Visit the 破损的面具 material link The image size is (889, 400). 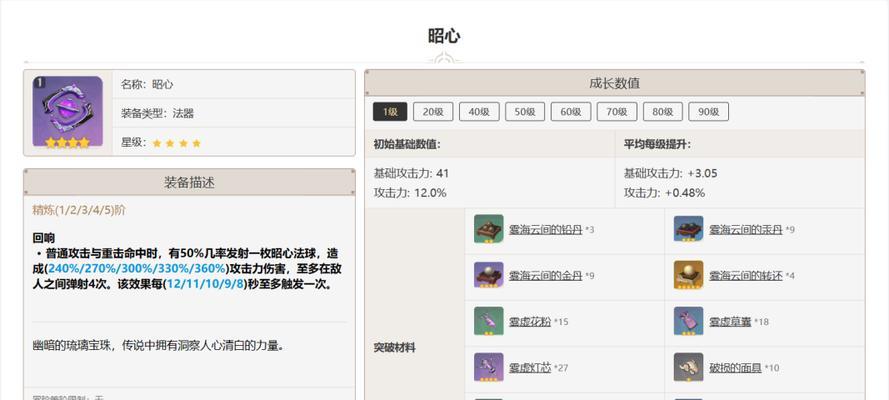pyautogui.click(x=735, y=368)
